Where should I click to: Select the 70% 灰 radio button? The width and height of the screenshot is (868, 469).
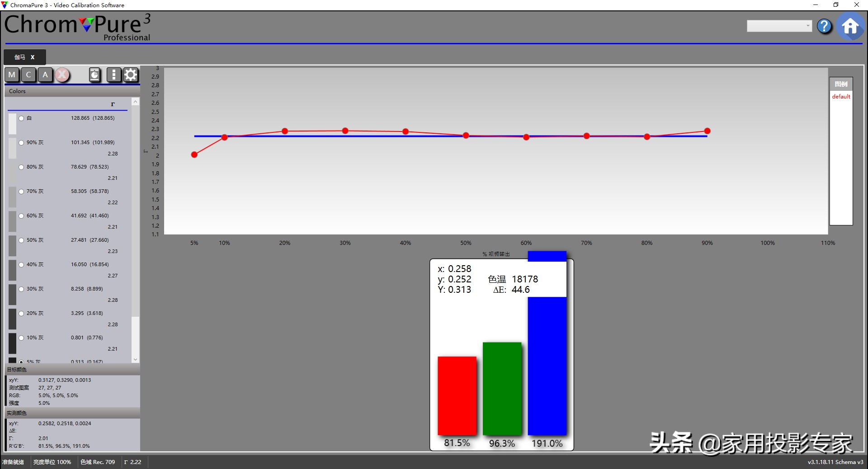pos(21,192)
